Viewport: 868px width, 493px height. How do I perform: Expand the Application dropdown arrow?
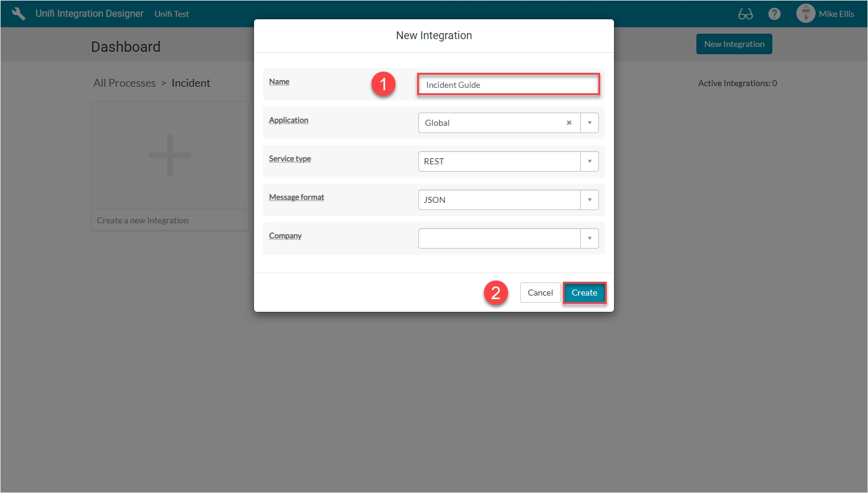[589, 123]
